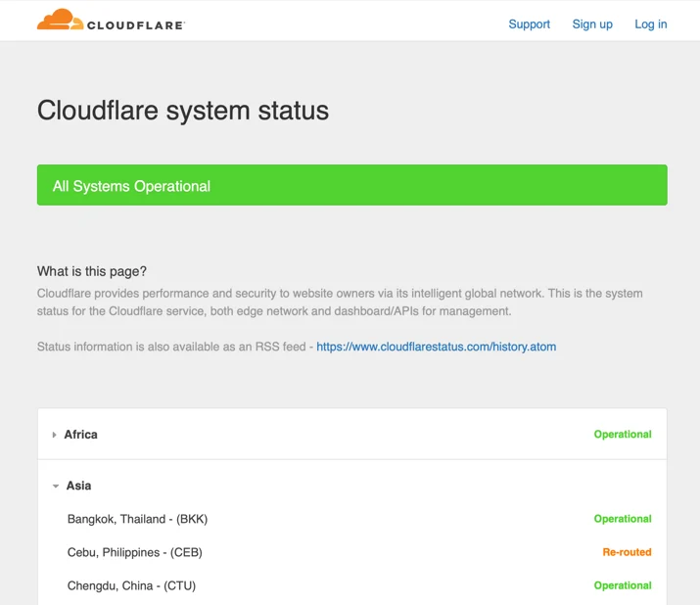
Task: Click the Cloudflare cloud logo icon
Action: point(60,20)
